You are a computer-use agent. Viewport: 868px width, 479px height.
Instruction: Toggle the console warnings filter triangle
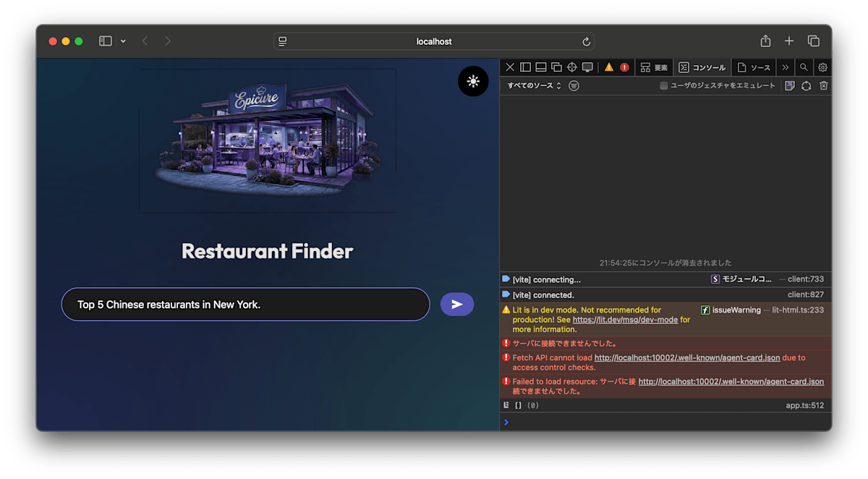[608, 67]
